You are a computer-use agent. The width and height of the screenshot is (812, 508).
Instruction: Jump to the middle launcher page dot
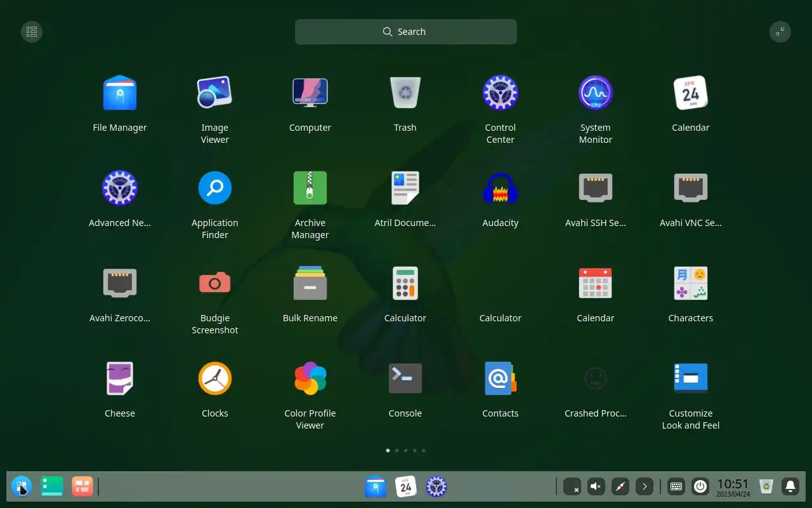(406, 450)
